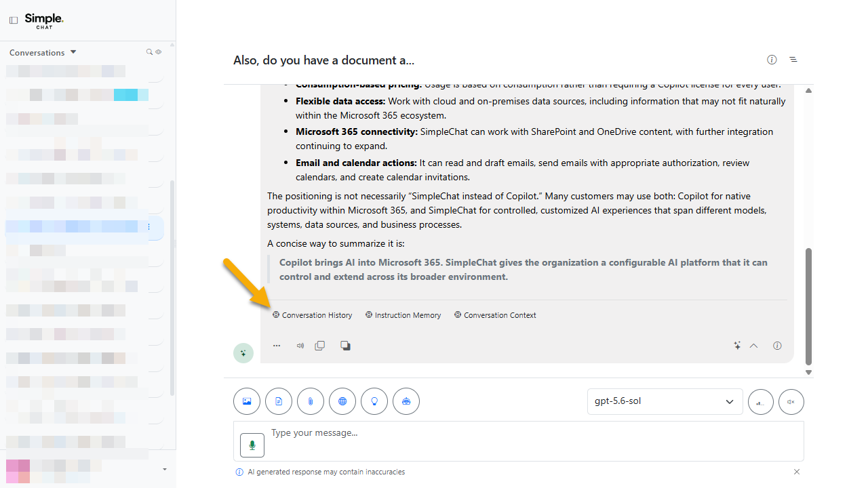Toggle the muted speaker voice button
Image resolution: width=868 pixels, height=488 pixels.
(x=791, y=402)
